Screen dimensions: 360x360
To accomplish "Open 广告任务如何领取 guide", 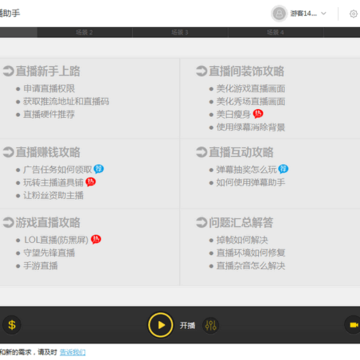I will click(x=58, y=170).
